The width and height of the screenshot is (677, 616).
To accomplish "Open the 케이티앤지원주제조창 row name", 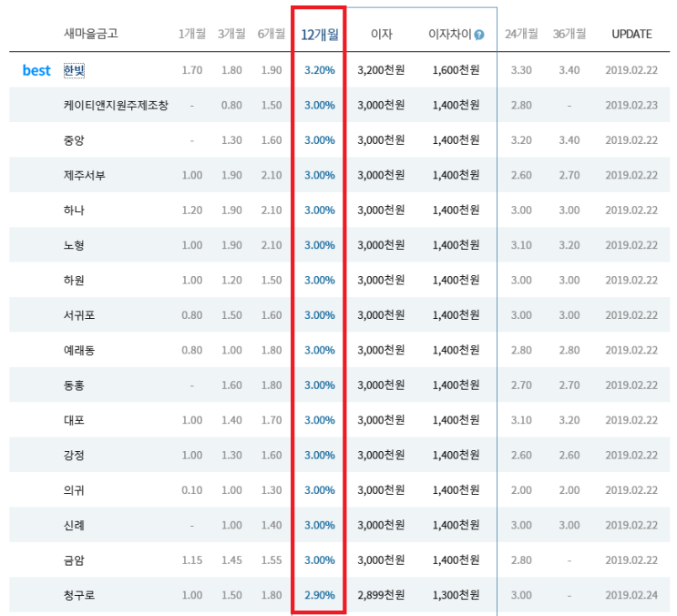I will tap(116, 106).
